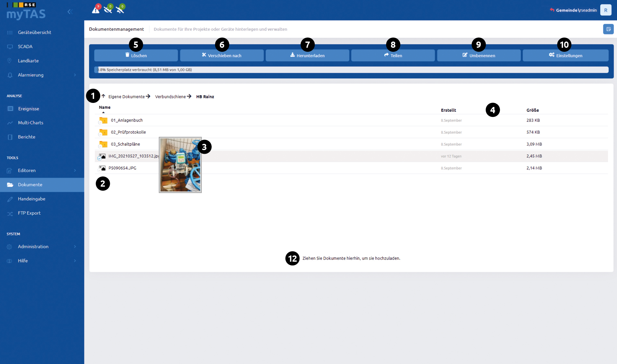Click the 'vor 12 Tagen' date cell
This screenshot has height=364, width=617.
(451, 156)
